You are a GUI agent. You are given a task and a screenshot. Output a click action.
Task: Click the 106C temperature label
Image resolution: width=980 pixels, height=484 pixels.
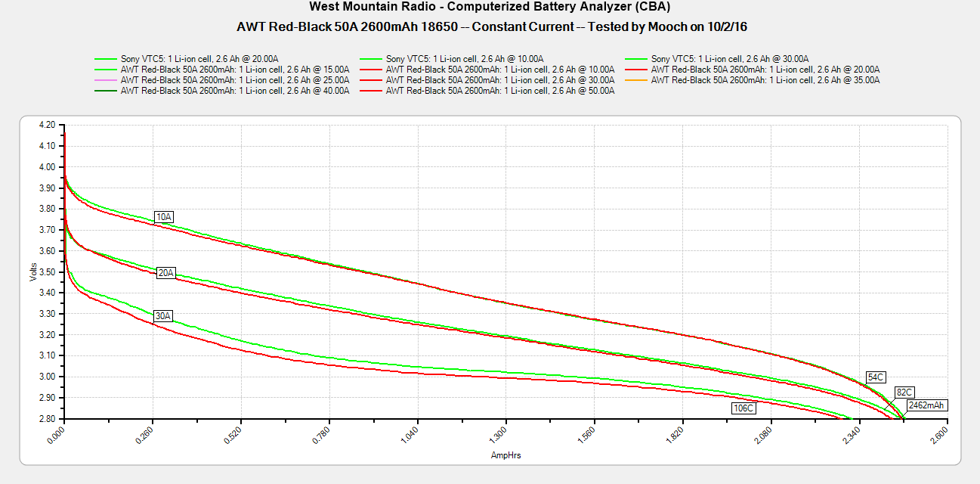pos(744,408)
